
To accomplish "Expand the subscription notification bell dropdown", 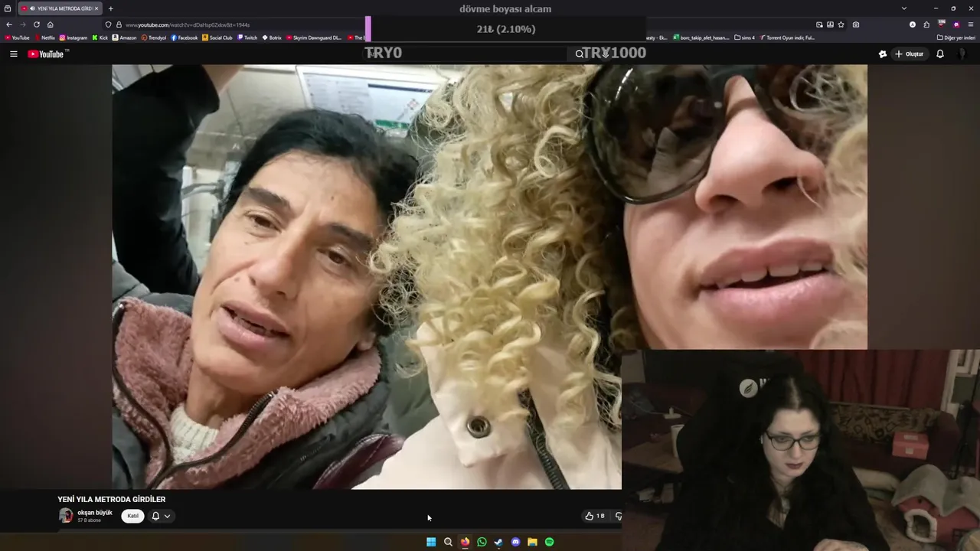I will coord(161,516).
